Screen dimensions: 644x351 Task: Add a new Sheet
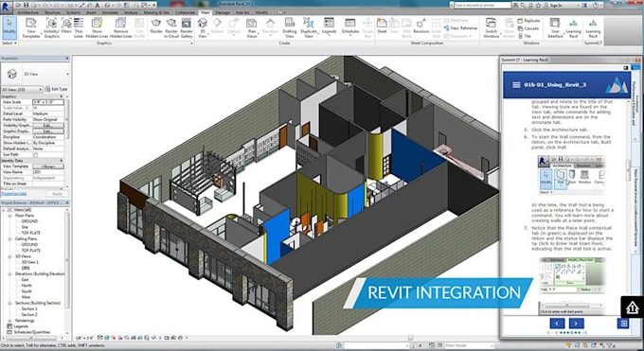click(382, 27)
